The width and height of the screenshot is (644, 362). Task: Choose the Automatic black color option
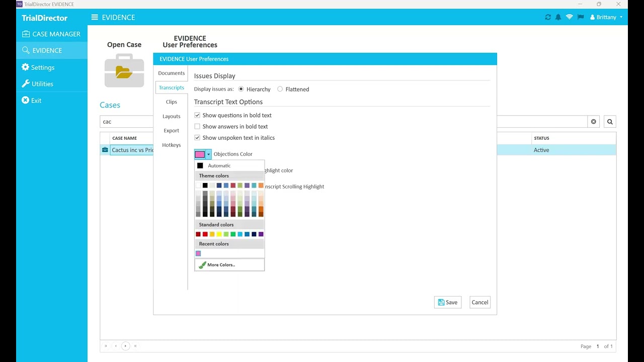[229, 165]
